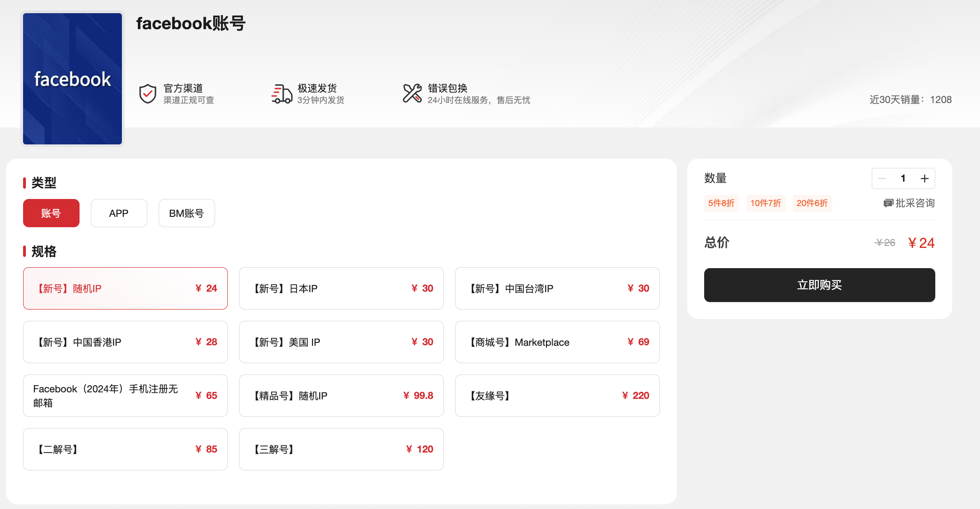
Task: Select the 【新号】日本IP option
Action: 341,288
